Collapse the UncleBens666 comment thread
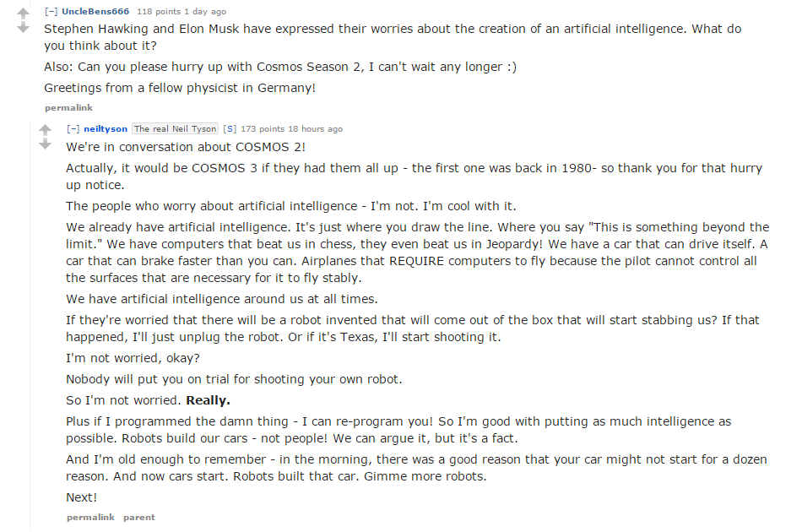 pyautogui.click(x=51, y=12)
